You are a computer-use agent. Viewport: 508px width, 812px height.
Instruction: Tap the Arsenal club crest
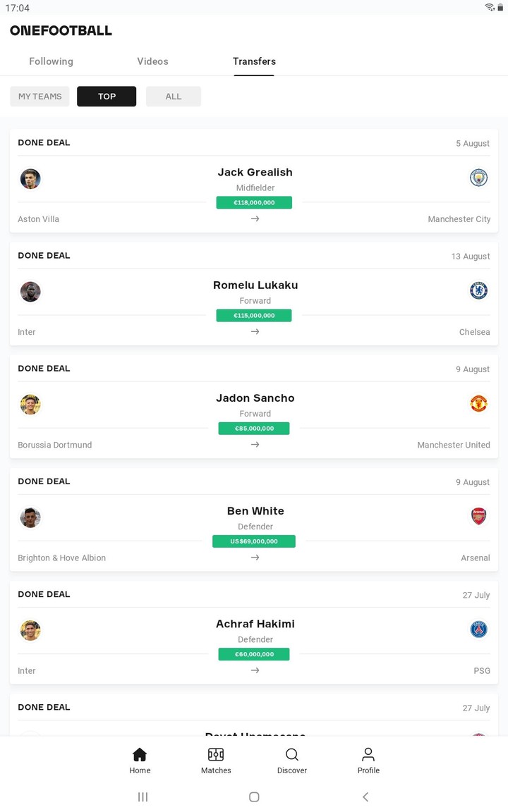coord(479,516)
